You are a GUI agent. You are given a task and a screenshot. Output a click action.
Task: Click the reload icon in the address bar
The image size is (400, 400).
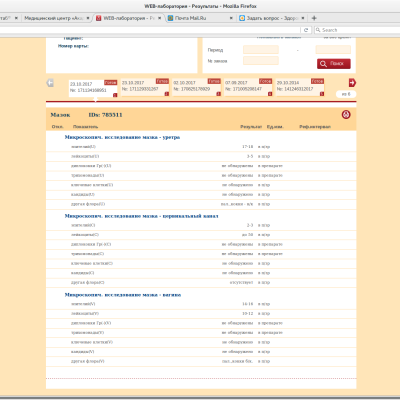[306, 30]
